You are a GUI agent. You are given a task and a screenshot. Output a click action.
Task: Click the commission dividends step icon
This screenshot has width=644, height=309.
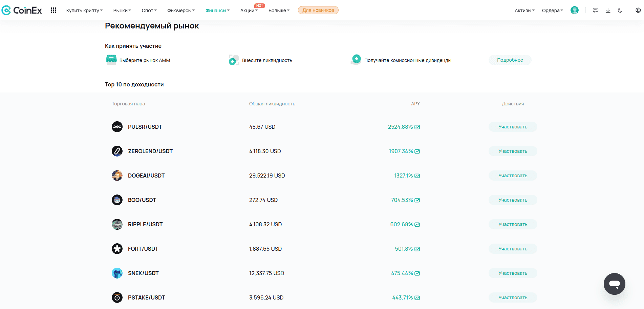[x=356, y=60]
